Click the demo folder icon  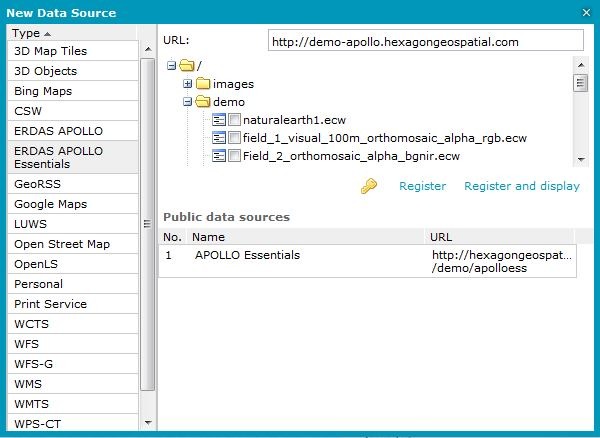[203, 102]
